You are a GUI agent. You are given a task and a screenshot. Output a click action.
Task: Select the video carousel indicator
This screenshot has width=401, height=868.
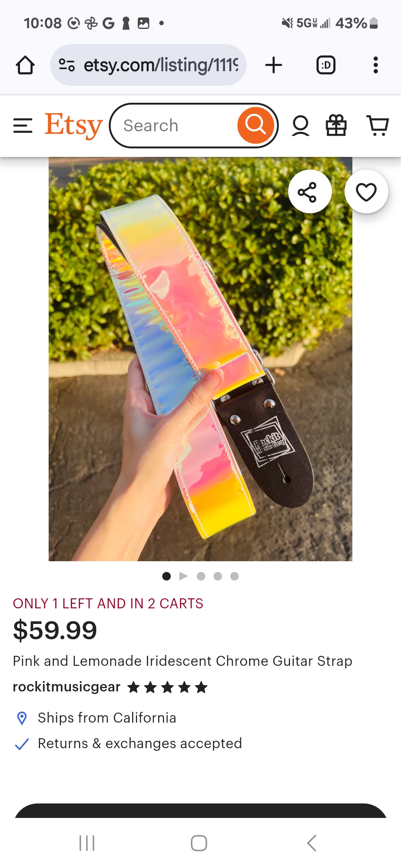[x=183, y=576]
